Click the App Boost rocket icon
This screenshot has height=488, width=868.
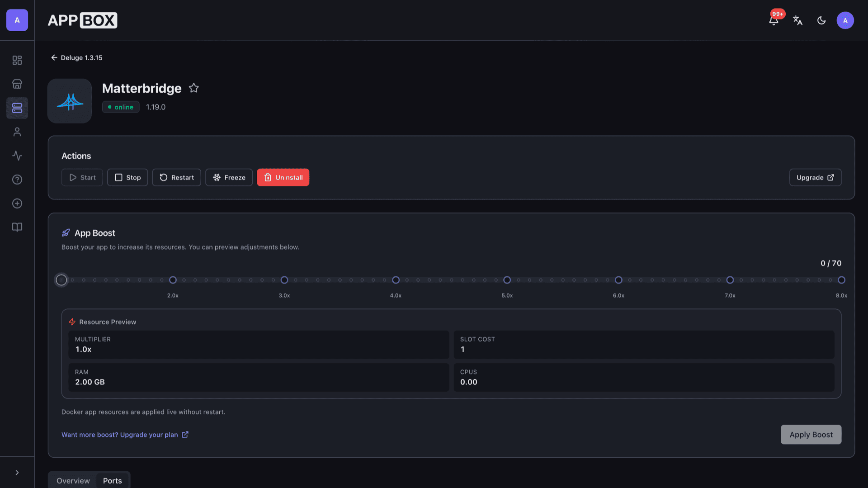(x=66, y=233)
